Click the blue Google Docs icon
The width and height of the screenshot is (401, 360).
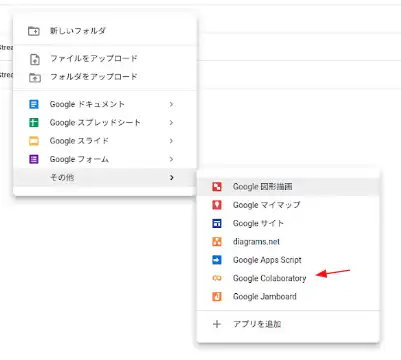pos(34,104)
